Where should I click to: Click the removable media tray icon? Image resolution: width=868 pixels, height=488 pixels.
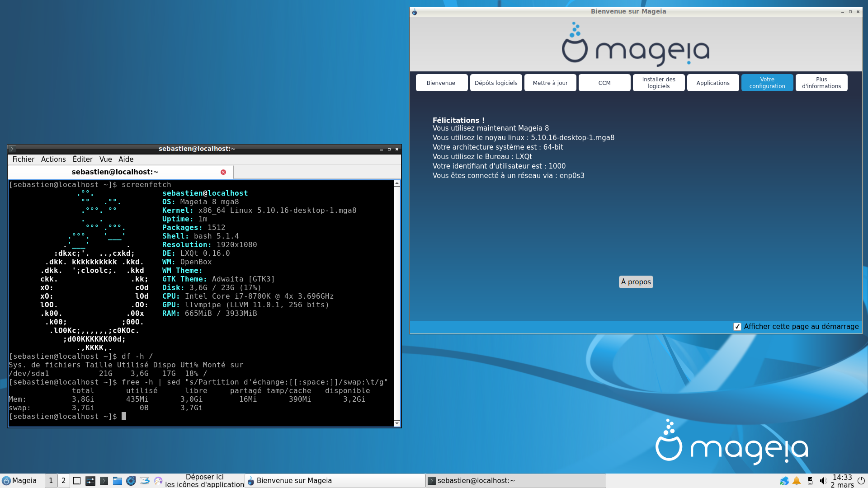(810, 481)
